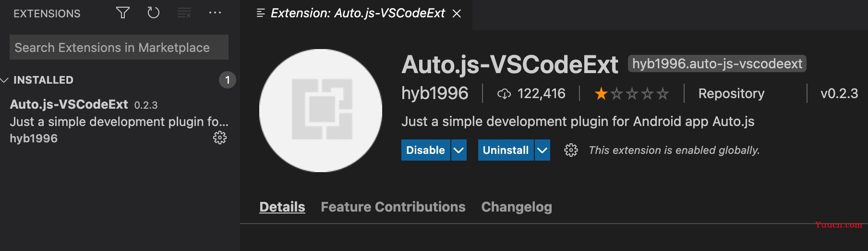
Task: Click the hyb1996.auto-js-vscodeext identifier badge
Action: coord(717,63)
